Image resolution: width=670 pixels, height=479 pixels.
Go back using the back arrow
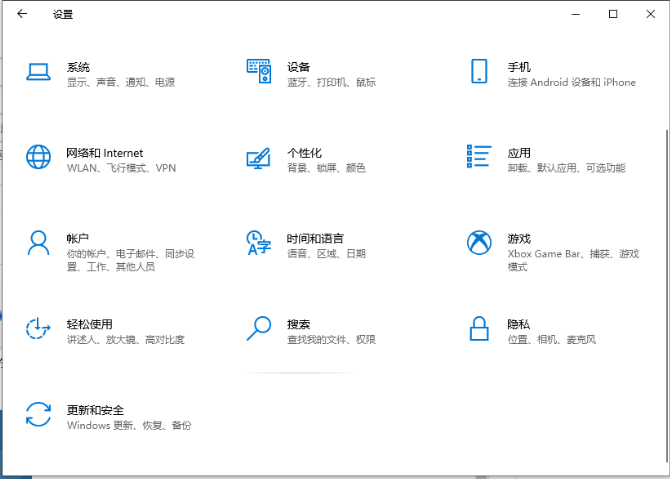pos(22,14)
